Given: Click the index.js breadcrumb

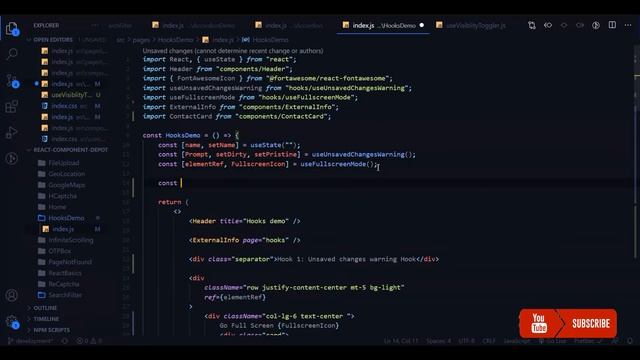Looking at the screenshot, I should pyautogui.click(x=218, y=40).
